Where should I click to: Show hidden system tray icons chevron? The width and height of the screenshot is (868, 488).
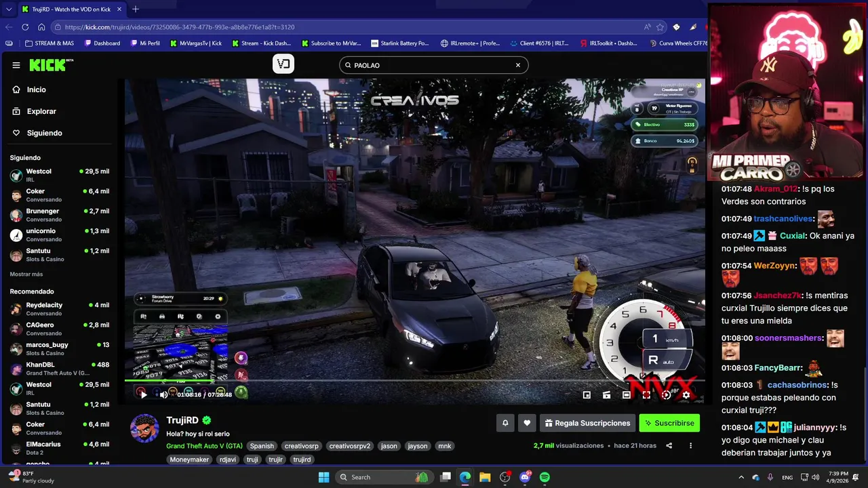coord(741,477)
